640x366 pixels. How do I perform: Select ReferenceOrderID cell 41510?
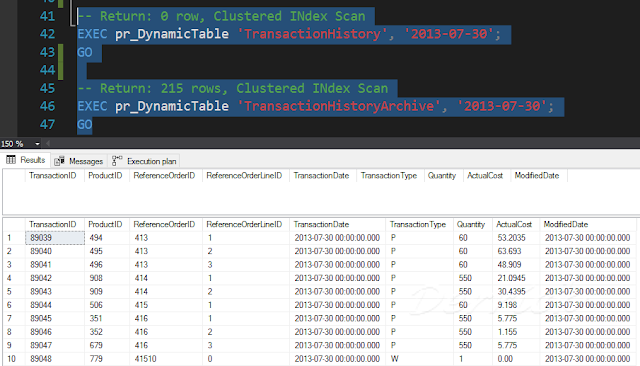pyautogui.click(x=145, y=359)
